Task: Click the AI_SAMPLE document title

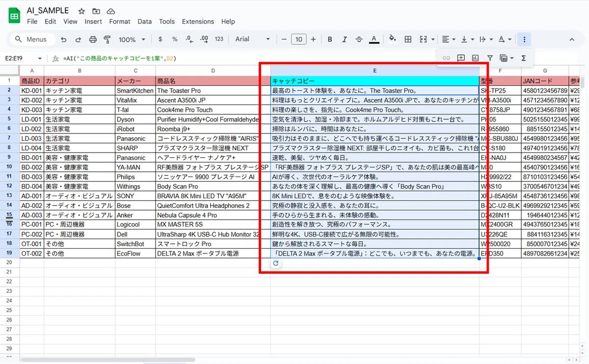Action: pyautogui.click(x=48, y=11)
